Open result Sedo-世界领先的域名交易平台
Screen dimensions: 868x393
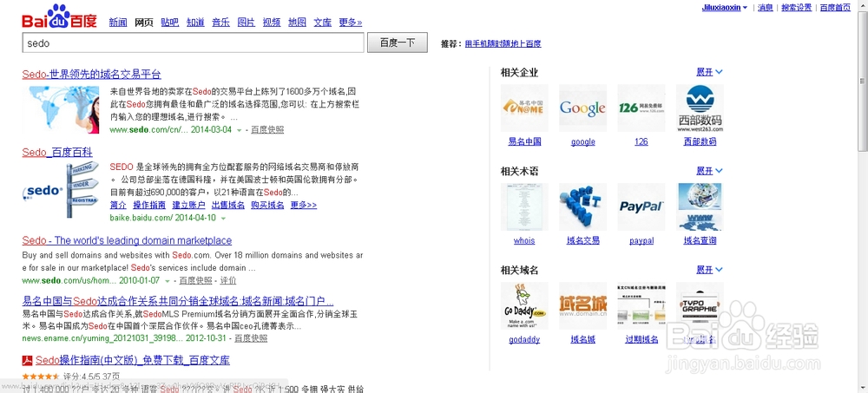point(91,74)
